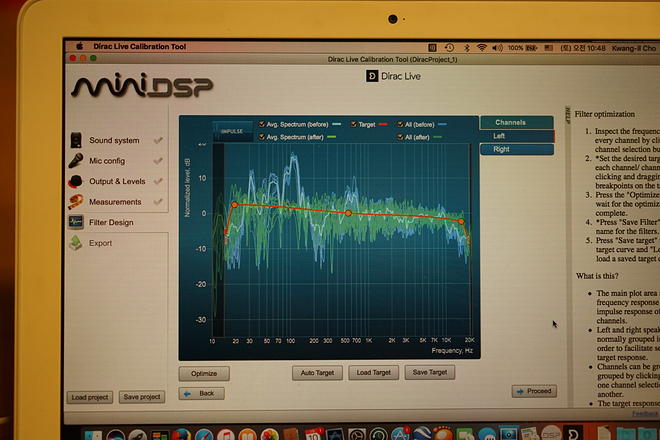This screenshot has height=440, width=660.
Task: Click the Filter optimization heading
Action: tap(604, 114)
